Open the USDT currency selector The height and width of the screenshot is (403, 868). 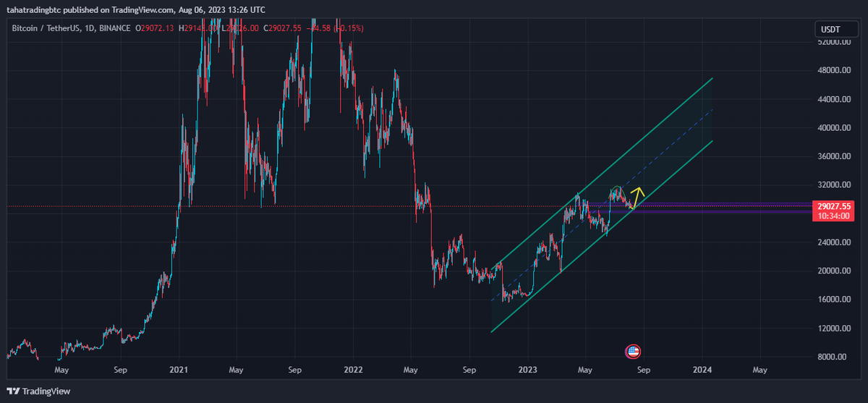[x=829, y=30]
